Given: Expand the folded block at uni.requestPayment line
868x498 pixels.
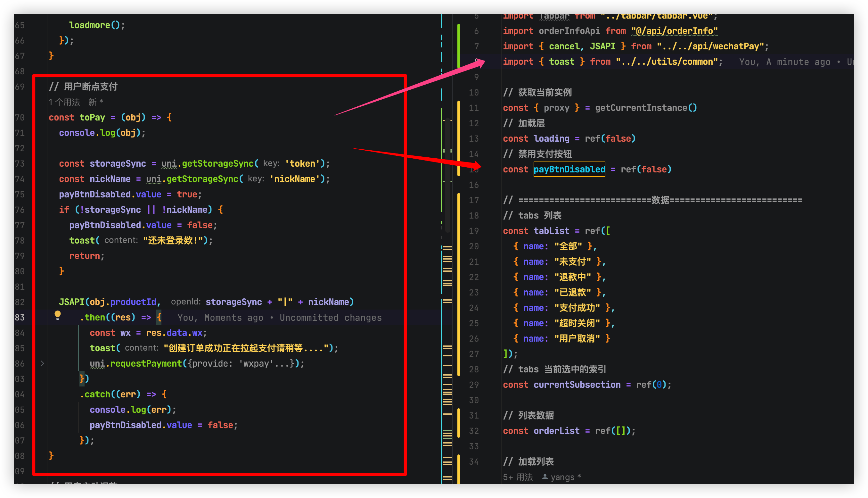Looking at the screenshot, I should click(x=42, y=364).
